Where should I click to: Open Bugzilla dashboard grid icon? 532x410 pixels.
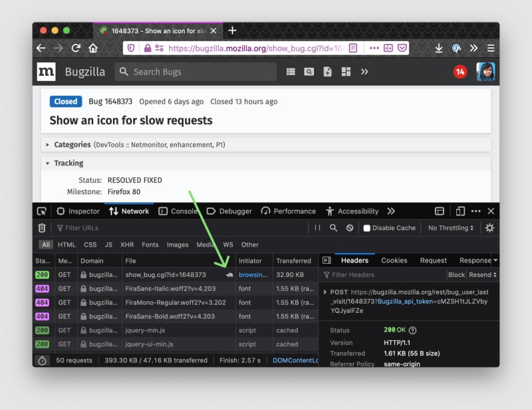click(x=346, y=72)
